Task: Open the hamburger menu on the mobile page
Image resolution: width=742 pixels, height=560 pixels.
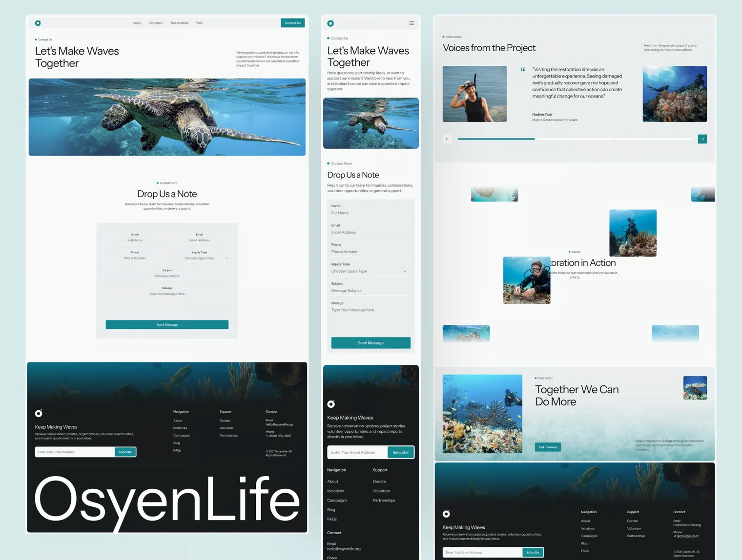Action: 412,23
